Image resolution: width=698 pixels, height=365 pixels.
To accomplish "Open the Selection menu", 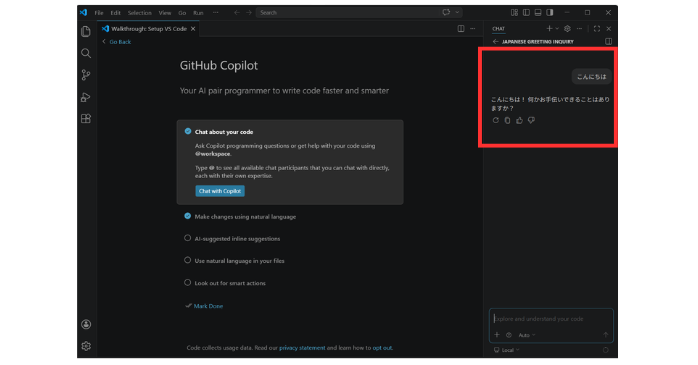I will tap(140, 12).
